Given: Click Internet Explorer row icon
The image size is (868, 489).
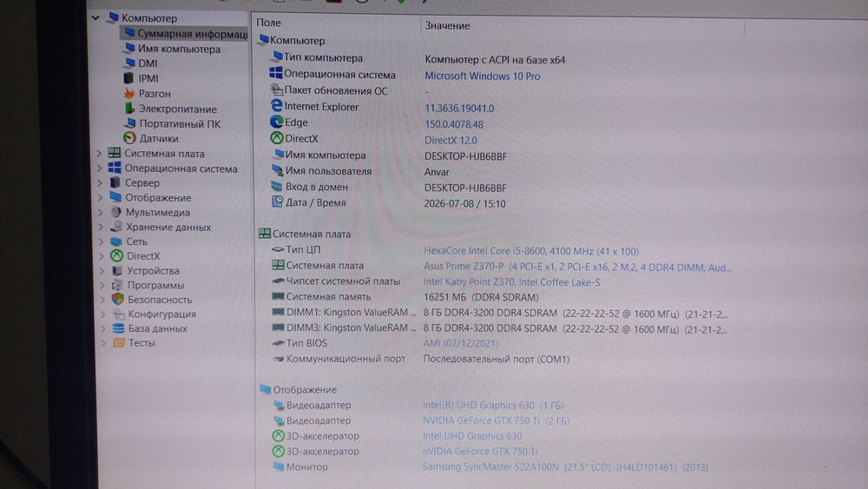Looking at the screenshot, I should click(276, 106).
